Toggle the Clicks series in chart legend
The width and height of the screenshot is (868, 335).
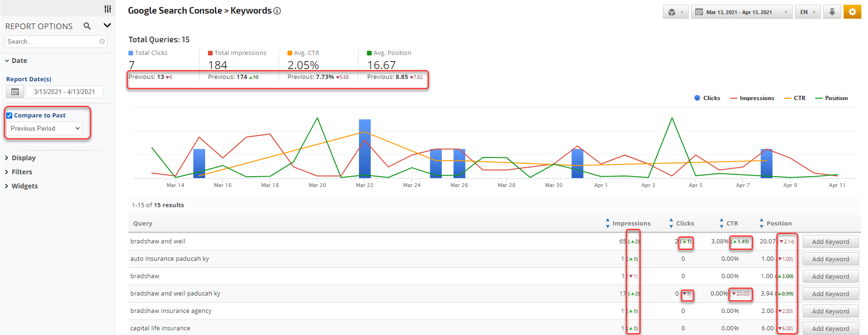coord(707,98)
